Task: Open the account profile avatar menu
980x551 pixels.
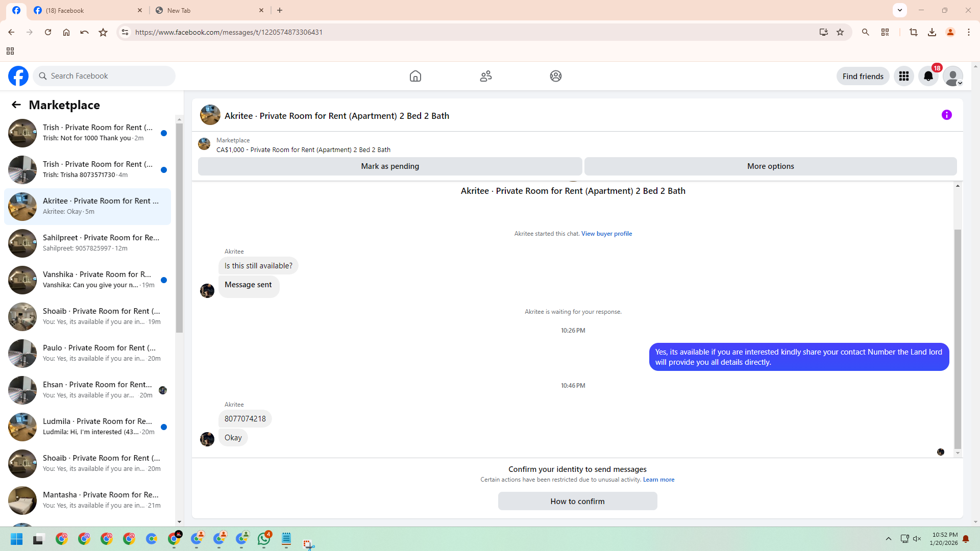Action: point(953,76)
